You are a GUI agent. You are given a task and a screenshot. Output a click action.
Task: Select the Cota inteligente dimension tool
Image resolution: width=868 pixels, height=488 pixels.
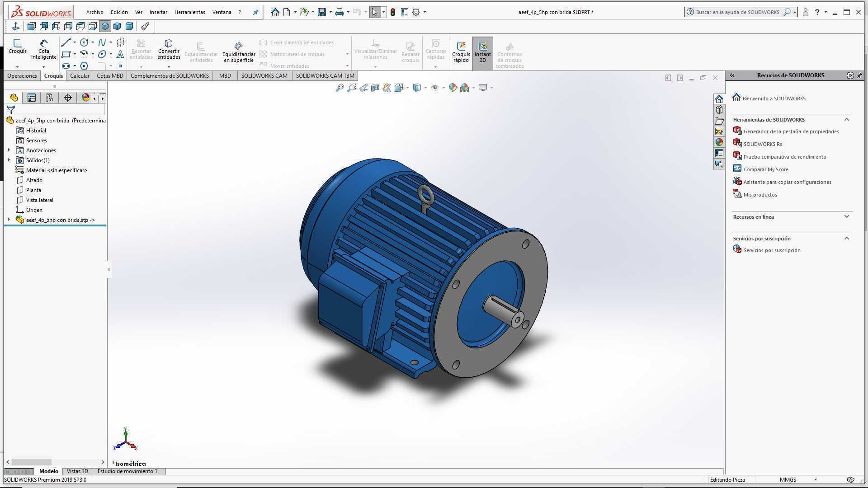(44, 49)
